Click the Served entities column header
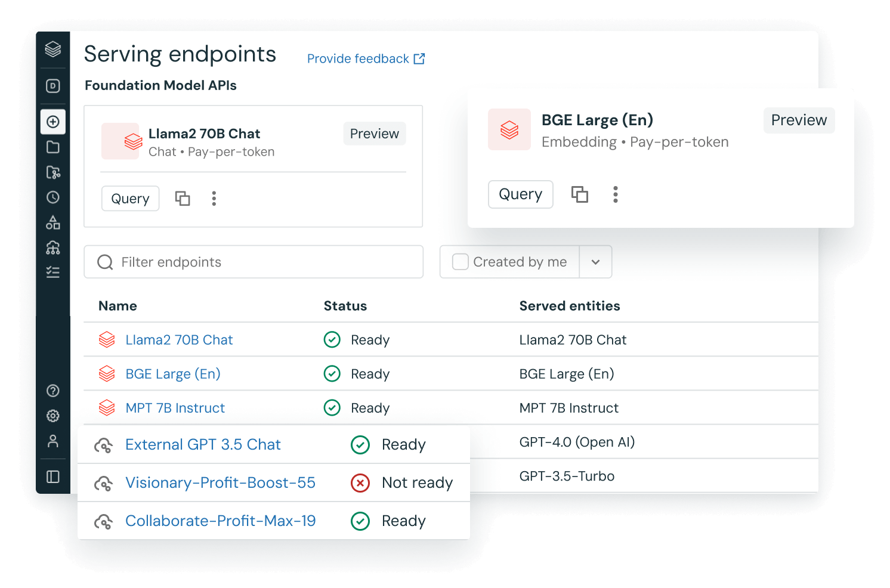The image size is (890, 588). (x=570, y=306)
